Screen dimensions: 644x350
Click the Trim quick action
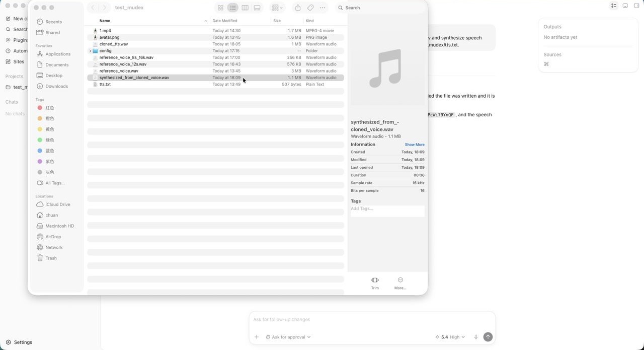(375, 283)
